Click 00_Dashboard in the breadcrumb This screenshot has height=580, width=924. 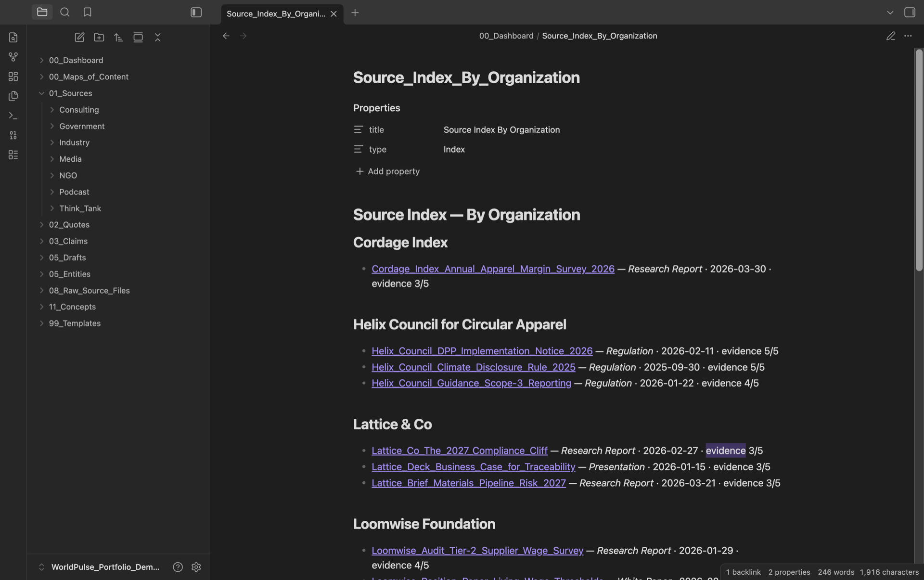[506, 36]
